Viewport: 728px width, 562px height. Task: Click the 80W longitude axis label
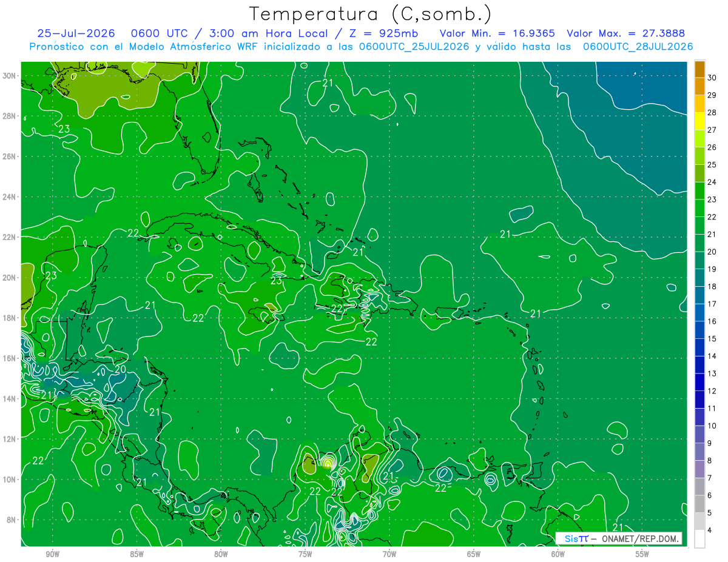point(221,554)
